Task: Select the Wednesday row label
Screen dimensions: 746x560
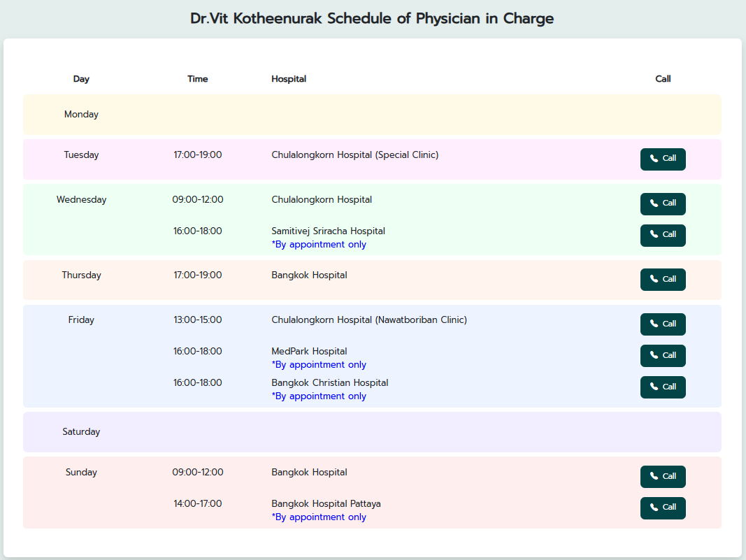Action: click(81, 199)
